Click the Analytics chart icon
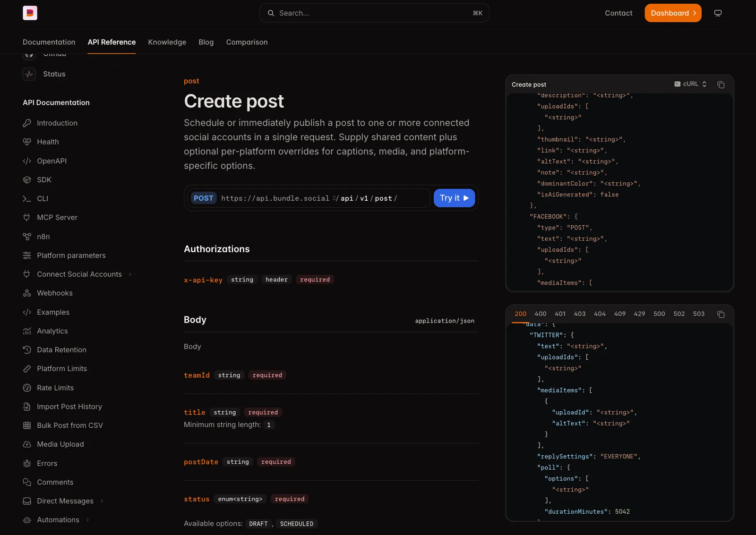The width and height of the screenshot is (756, 535). (27, 331)
